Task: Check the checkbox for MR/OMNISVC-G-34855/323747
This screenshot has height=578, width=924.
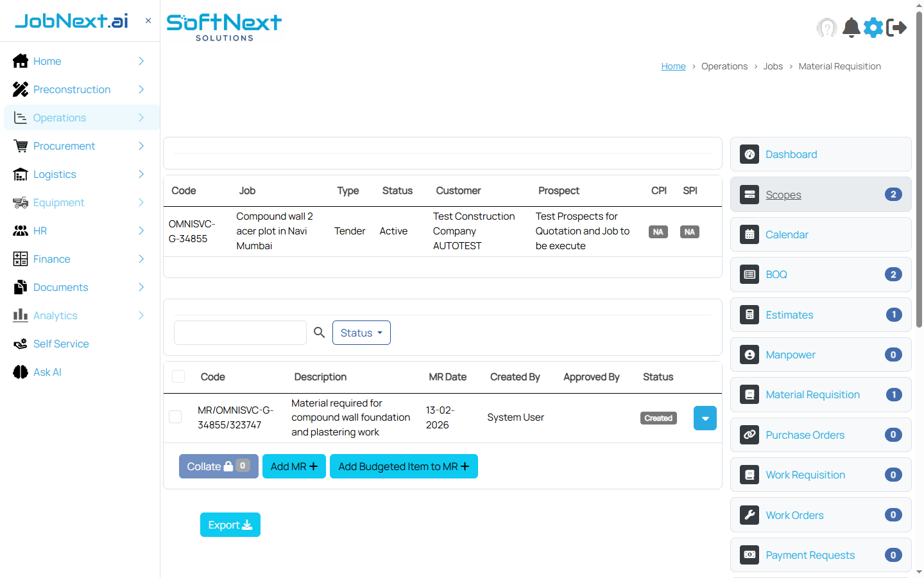Action: coord(175,417)
